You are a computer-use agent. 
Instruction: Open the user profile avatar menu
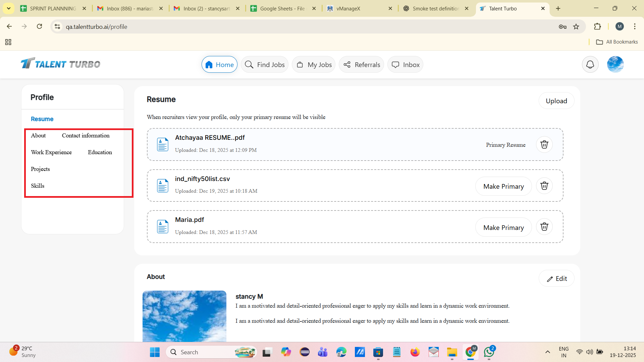tap(615, 64)
